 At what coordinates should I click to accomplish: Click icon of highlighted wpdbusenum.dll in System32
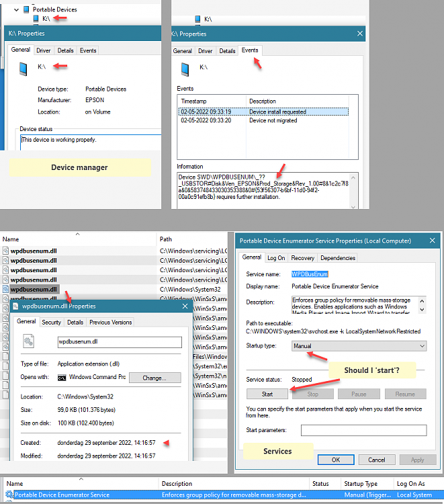5,289
